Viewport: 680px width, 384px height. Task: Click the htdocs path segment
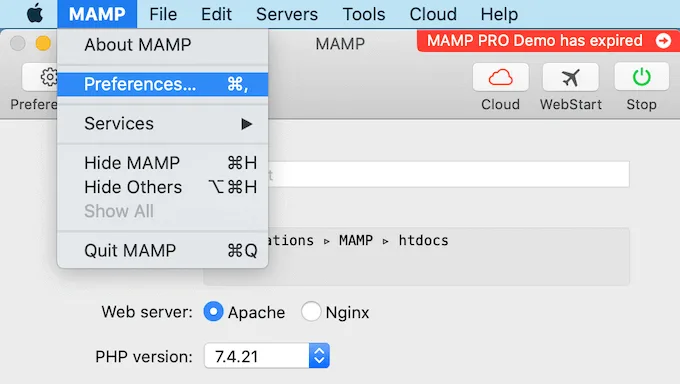[423, 240]
